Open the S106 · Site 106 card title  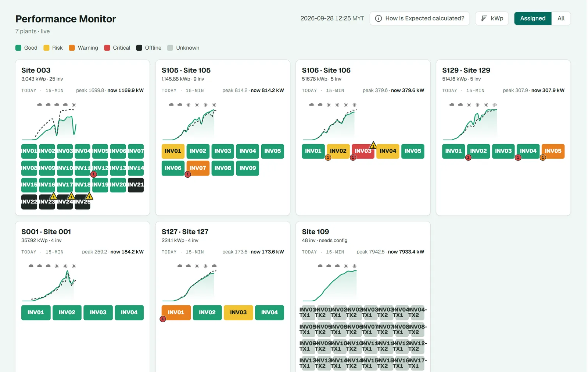coord(326,70)
